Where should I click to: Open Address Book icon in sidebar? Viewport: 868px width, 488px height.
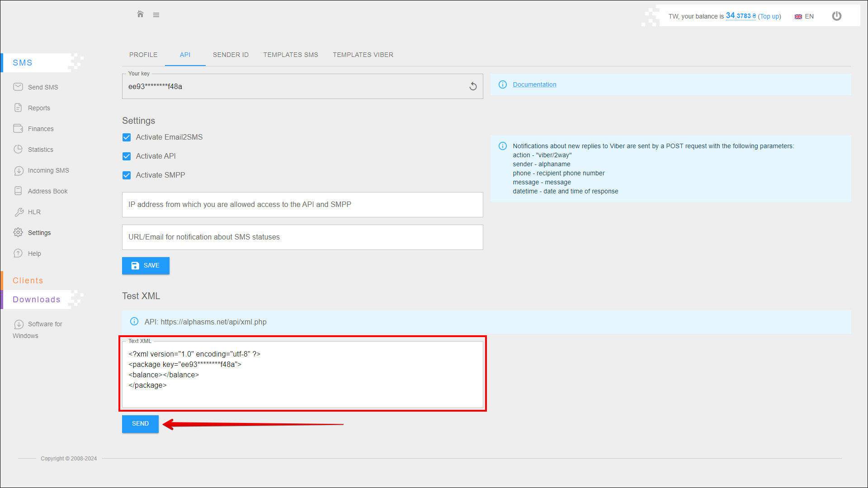tap(18, 191)
